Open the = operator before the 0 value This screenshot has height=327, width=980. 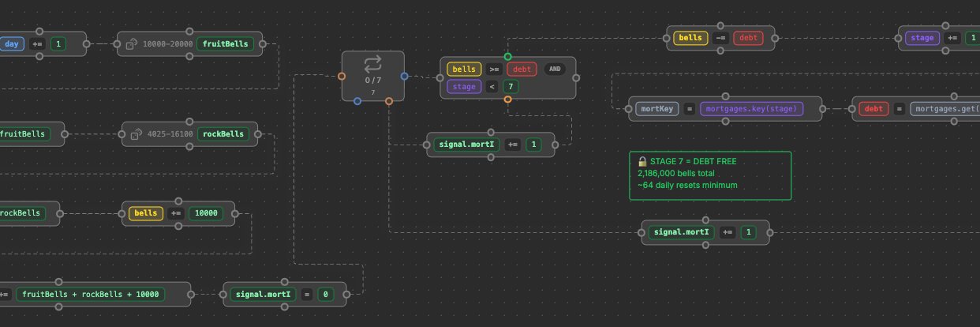(x=305, y=295)
